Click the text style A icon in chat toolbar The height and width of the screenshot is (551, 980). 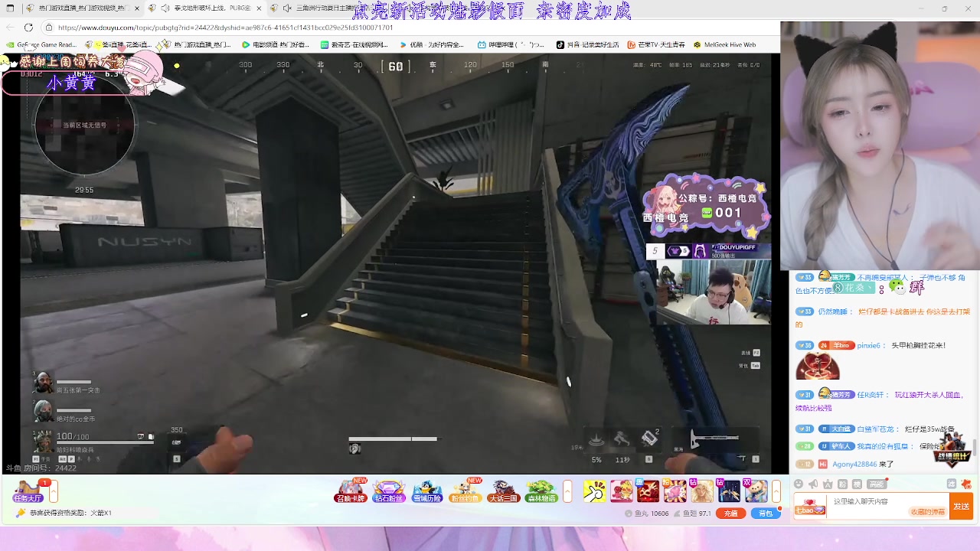pyautogui.click(x=828, y=484)
